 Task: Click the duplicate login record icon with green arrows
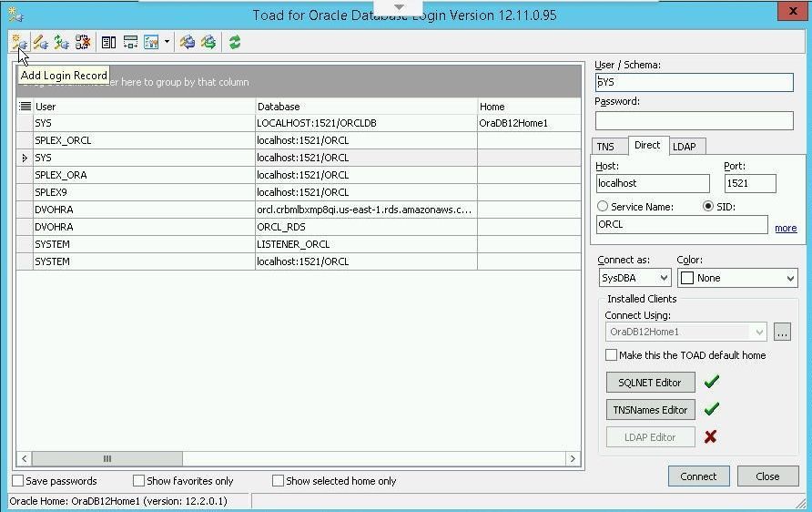coord(62,42)
